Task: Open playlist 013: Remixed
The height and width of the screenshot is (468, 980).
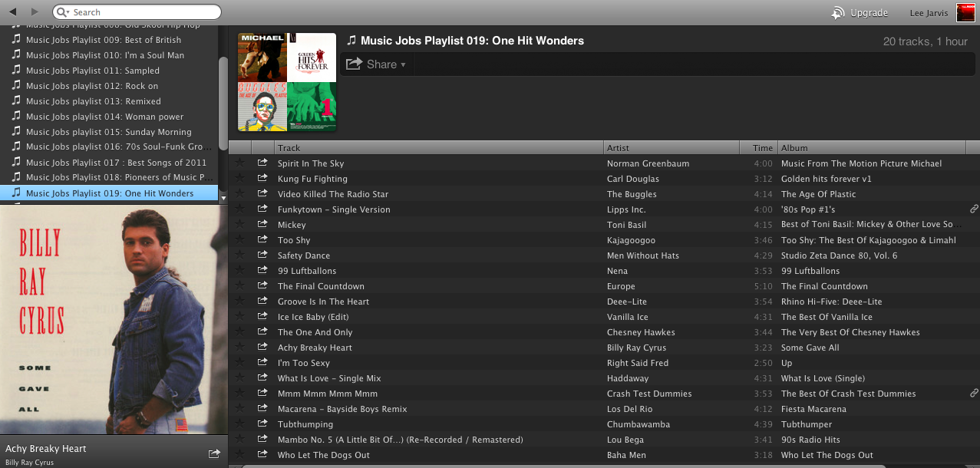Action: (x=109, y=101)
